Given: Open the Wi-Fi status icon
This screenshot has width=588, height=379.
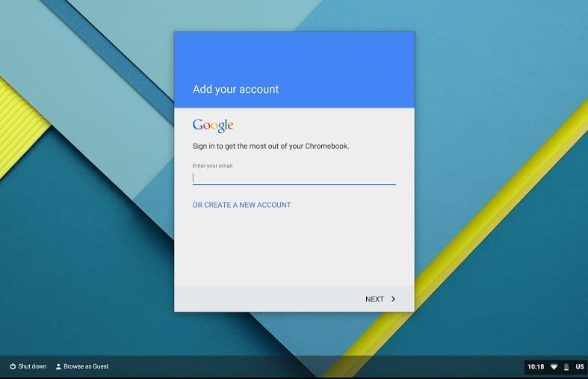Looking at the screenshot, I should pyautogui.click(x=554, y=366).
